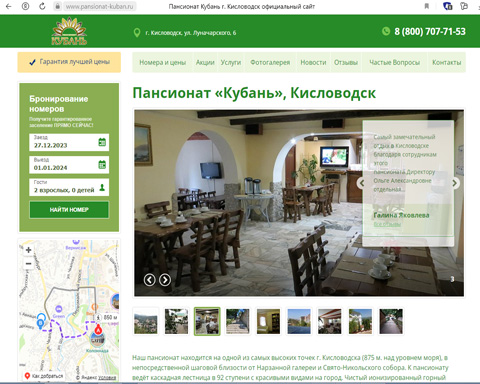480x384 pixels.
Task: Click the Kuban pansionat logo
Action: (x=69, y=31)
